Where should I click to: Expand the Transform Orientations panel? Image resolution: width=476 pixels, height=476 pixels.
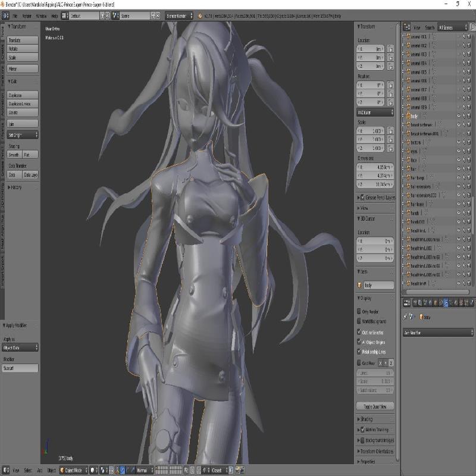click(x=375, y=451)
